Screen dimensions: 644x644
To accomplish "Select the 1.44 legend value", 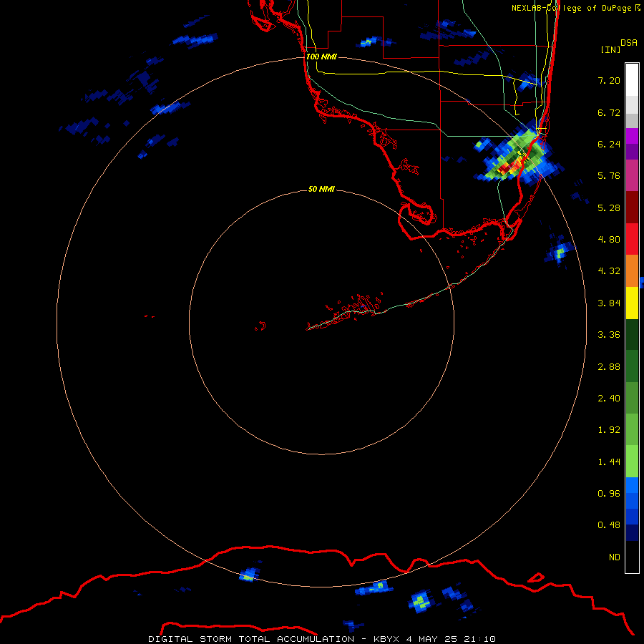I will (x=609, y=462).
